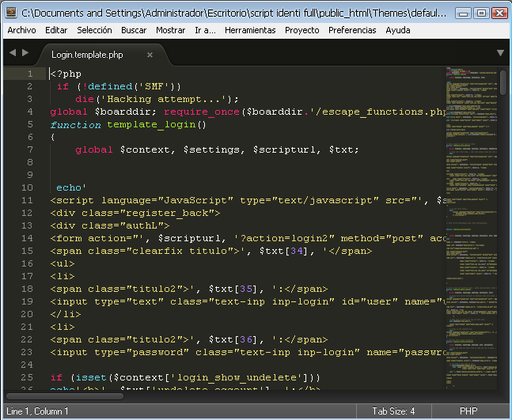Open the Herramientas menu
The image size is (512, 420).
coord(250,30)
